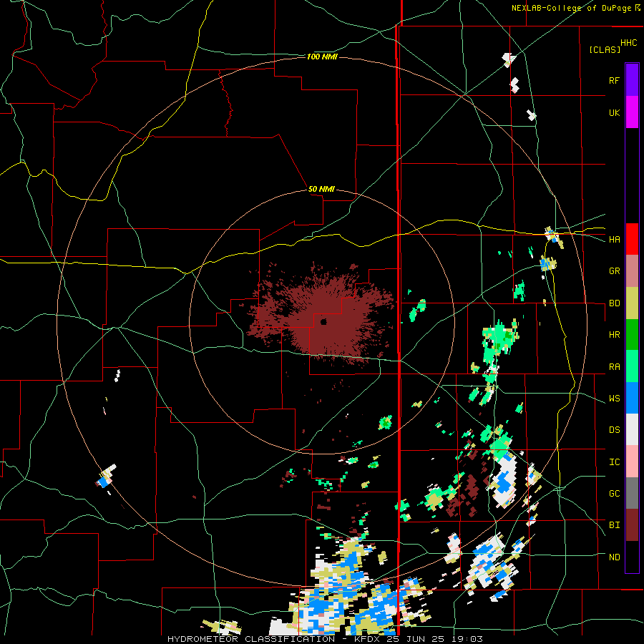This screenshot has height=644, width=644.
Task: Click the ND black legend swatch
Action: click(632, 557)
